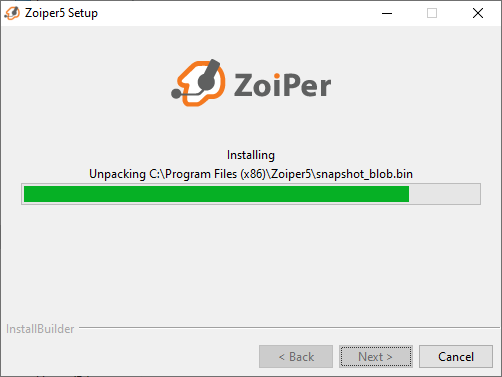Click the snapshot_blob.bin filename text
This screenshot has width=502, height=377.
(x=364, y=174)
